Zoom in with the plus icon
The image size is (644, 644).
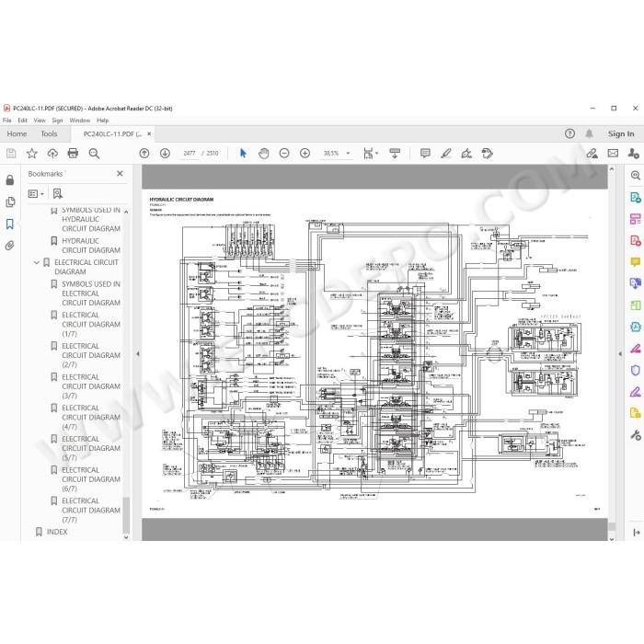(x=305, y=154)
